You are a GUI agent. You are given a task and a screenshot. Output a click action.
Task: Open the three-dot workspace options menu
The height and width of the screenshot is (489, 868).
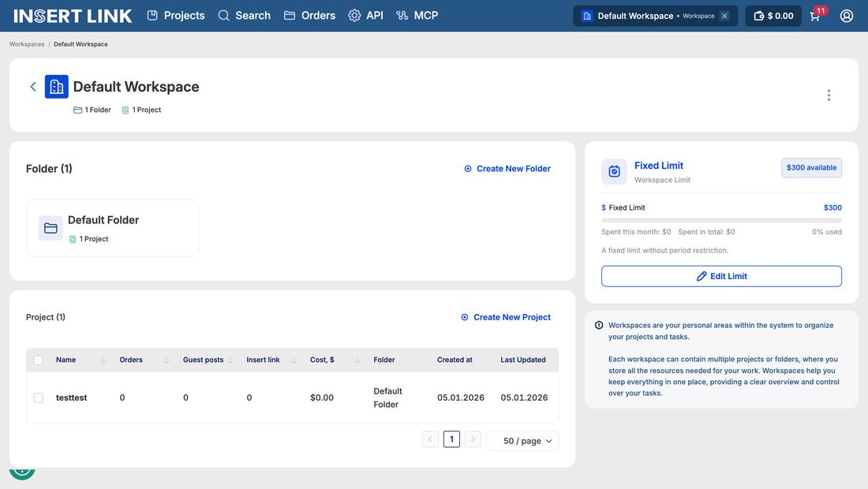tap(829, 95)
